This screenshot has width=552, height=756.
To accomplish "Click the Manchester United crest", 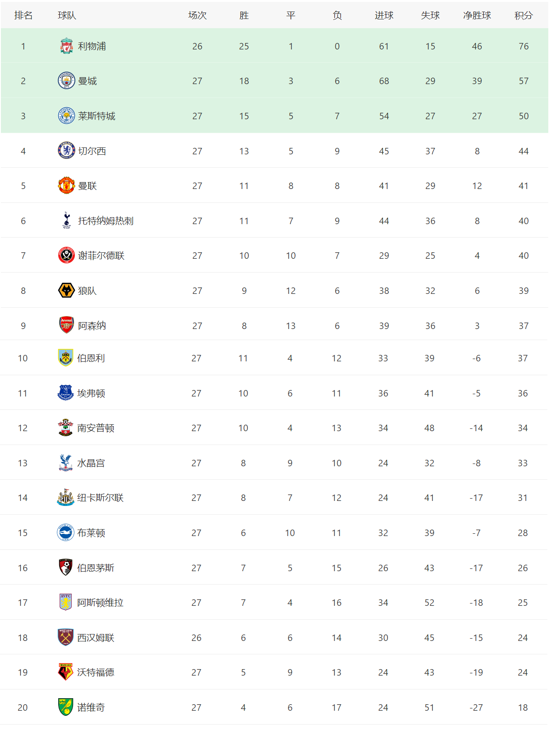I will tap(67, 186).
